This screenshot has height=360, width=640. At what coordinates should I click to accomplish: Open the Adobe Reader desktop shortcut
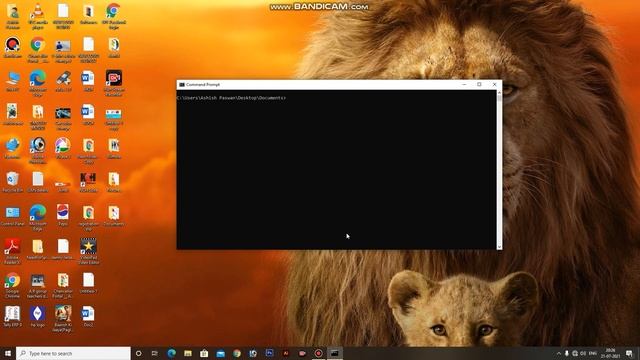click(x=12, y=250)
